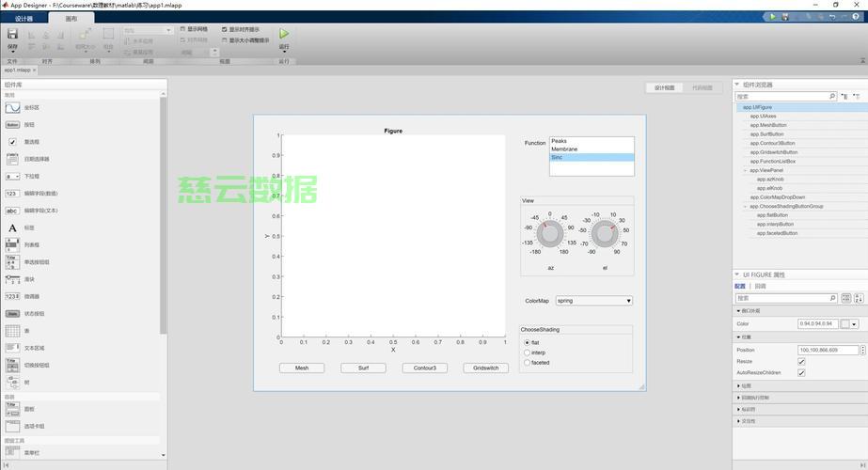Switch to the Canvas (画布) ribbon tab
Image resolution: width=868 pixels, height=470 pixels.
tap(71, 18)
